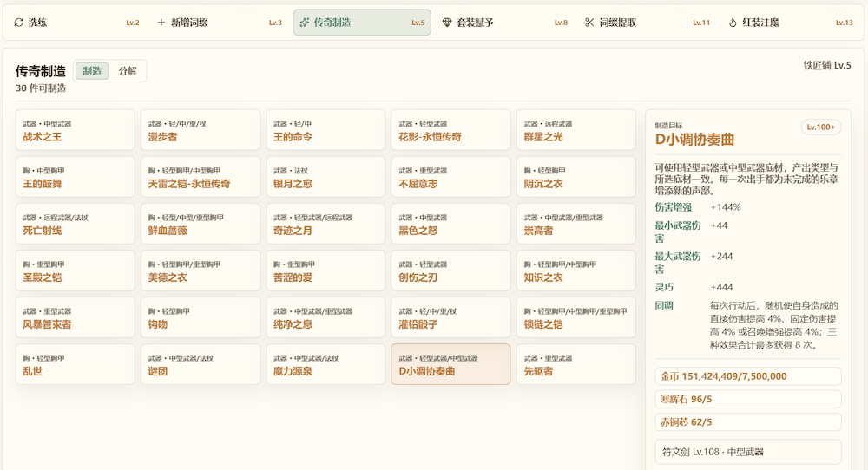
Task: Choose the 乱世 recipe
Action: (x=76, y=364)
